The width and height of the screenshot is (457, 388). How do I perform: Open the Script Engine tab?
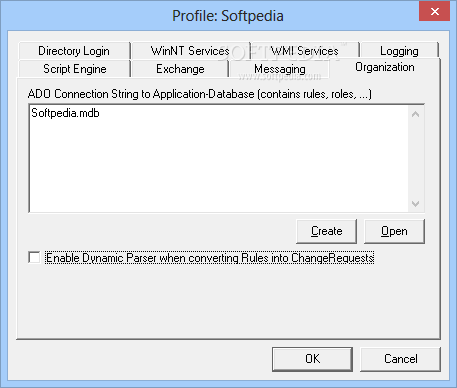click(75, 69)
